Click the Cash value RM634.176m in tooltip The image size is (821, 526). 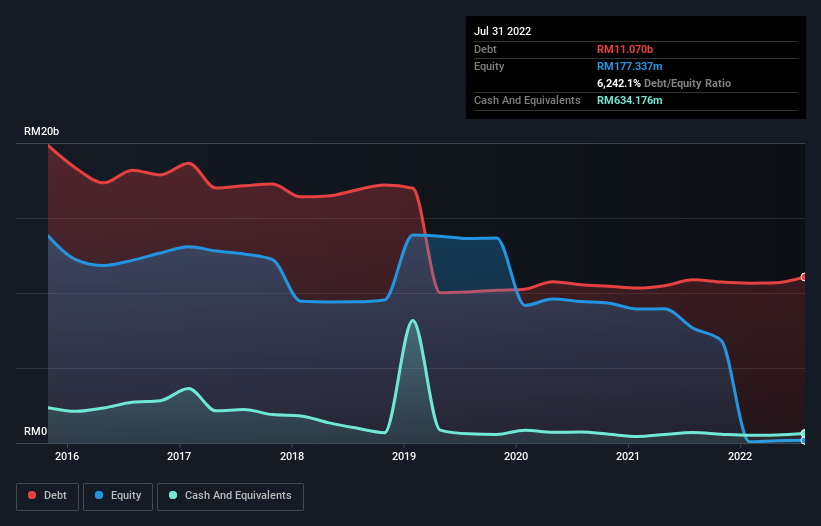pyautogui.click(x=629, y=100)
